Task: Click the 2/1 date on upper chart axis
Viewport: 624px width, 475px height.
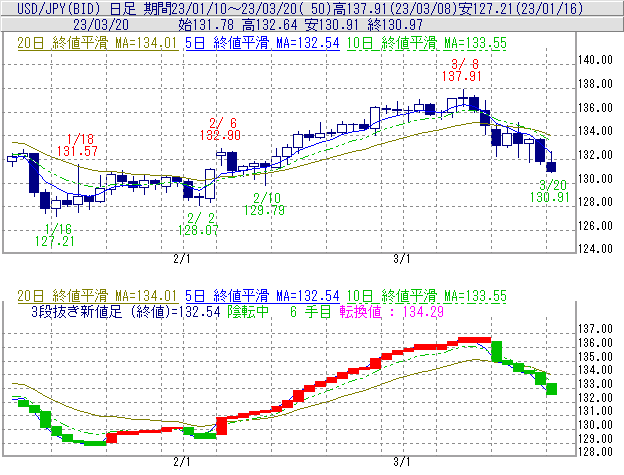Action: pyautogui.click(x=182, y=259)
